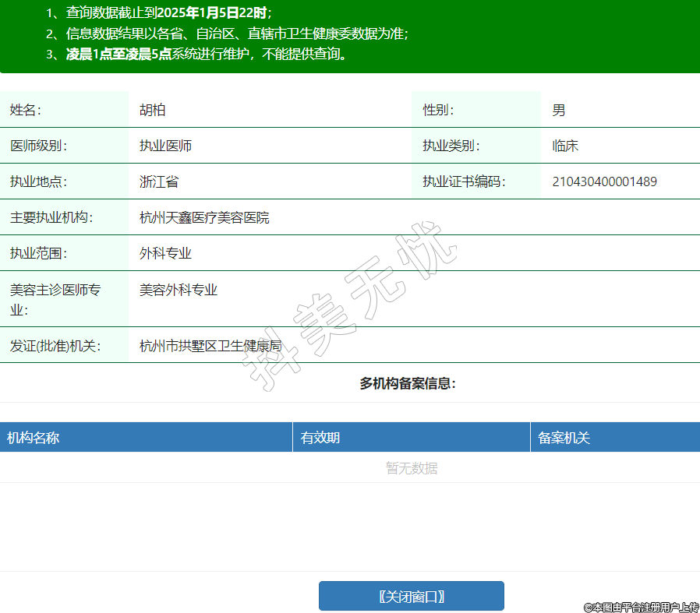
Task: Click the 姓名 field label
Action: pyautogui.click(x=25, y=111)
